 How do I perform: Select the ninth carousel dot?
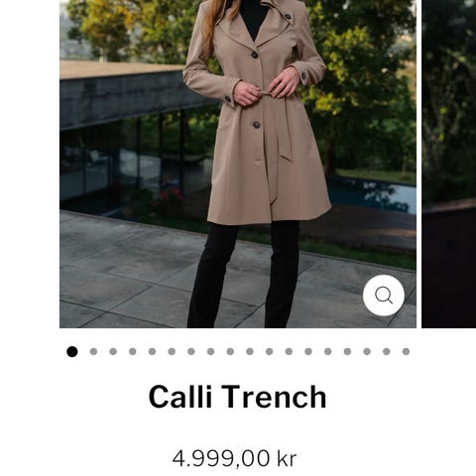point(230,351)
